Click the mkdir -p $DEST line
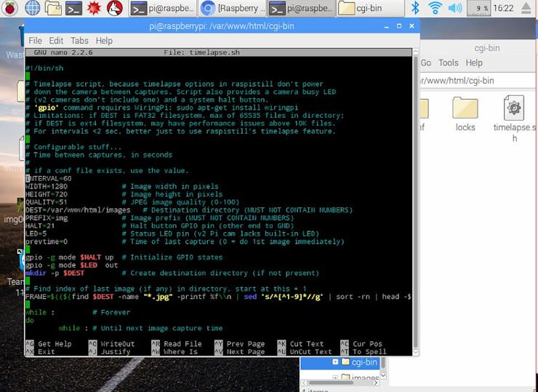Screen dimensions: 538x392 pos(55,273)
